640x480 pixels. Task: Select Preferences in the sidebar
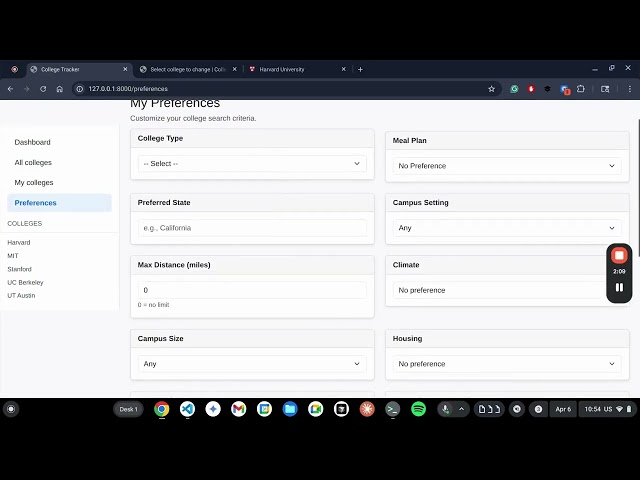point(59,203)
